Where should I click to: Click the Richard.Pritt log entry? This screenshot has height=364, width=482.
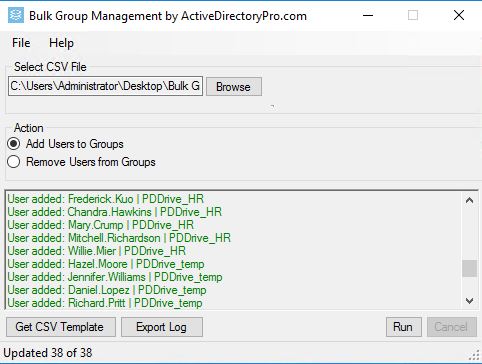point(105,303)
